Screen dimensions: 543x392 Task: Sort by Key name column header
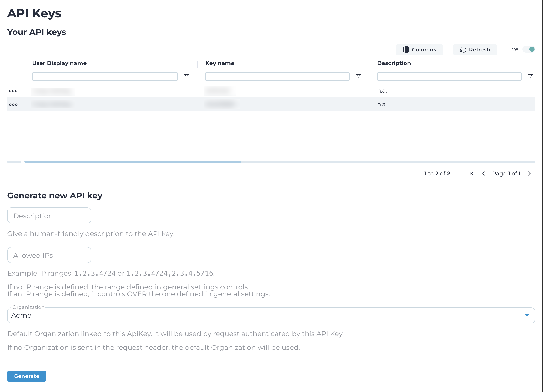[x=220, y=63]
